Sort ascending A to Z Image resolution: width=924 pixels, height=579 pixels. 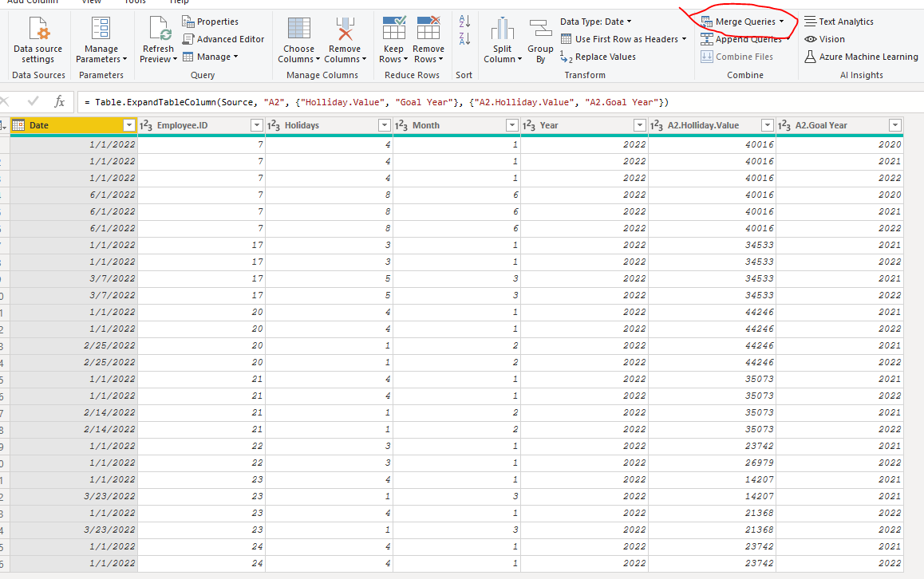464,22
